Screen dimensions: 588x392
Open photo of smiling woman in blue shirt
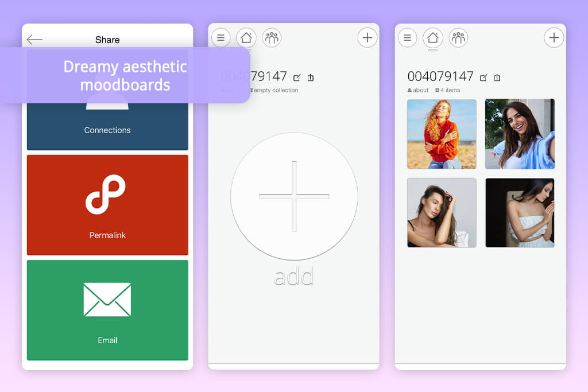point(520,134)
